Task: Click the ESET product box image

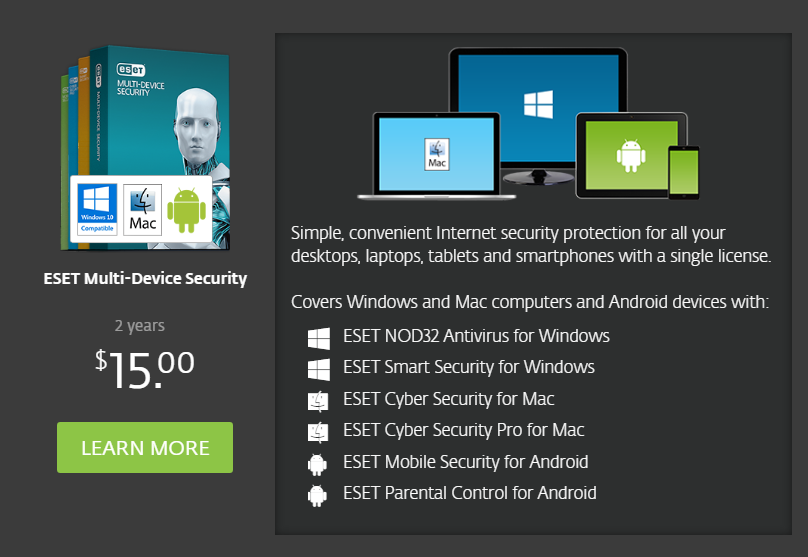Action: (x=145, y=148)
